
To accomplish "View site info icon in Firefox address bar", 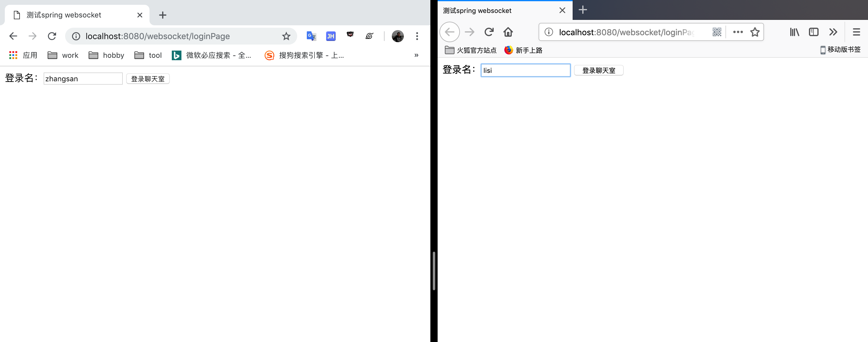I will click(x=549, y=32).
